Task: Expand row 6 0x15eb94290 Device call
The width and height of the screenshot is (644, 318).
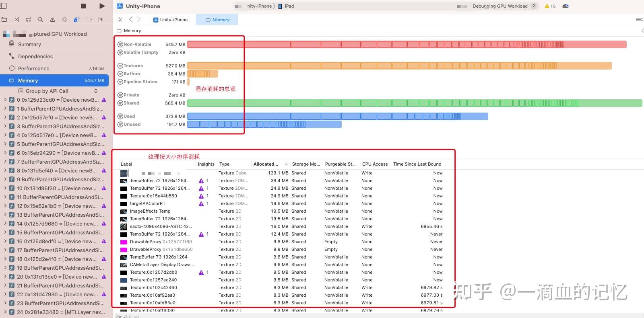Action: click(x=5, y=153)
